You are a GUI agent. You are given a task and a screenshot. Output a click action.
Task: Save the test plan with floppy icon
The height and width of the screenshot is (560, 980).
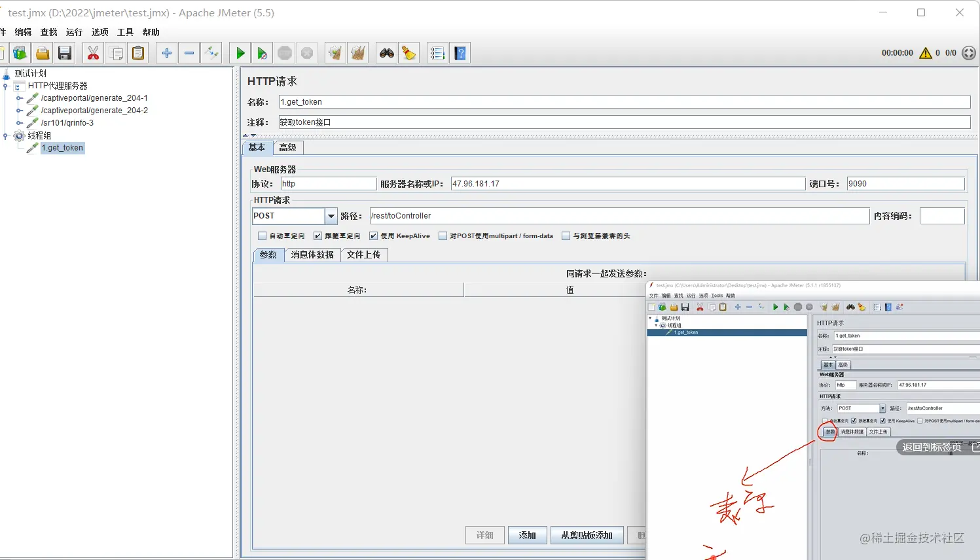pyautogui.click(x=65, y=53)
